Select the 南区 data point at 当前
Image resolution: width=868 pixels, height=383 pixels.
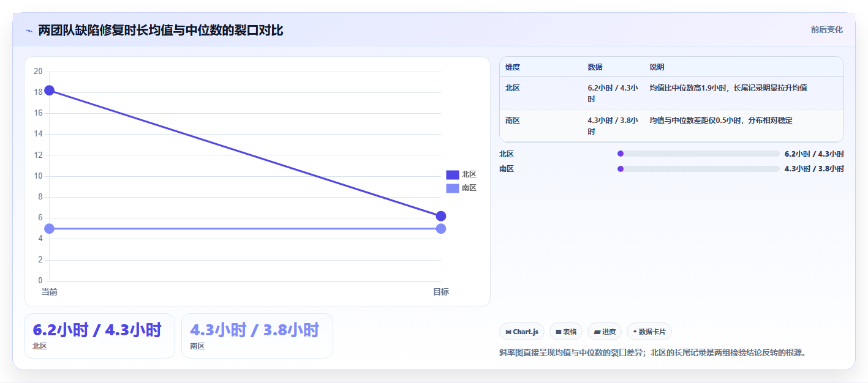tap(50, 229)
